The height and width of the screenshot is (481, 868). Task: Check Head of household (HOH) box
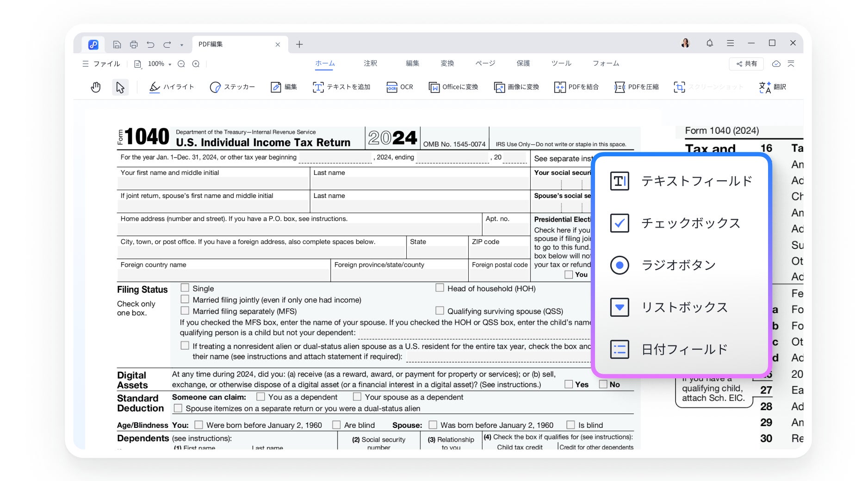click(440, 288)
